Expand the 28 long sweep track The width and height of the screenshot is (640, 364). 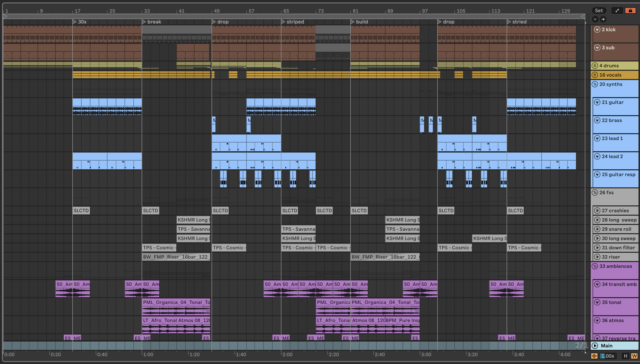tap(597, 220)
